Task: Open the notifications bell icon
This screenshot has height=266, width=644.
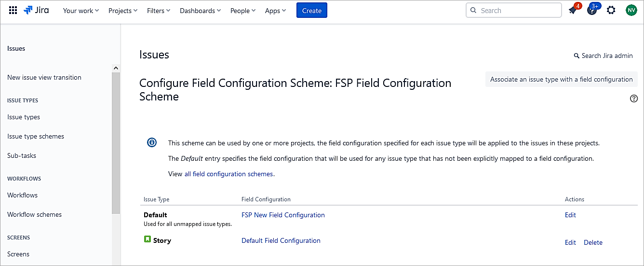Action: pyautogui.click(x=573, y=10)
